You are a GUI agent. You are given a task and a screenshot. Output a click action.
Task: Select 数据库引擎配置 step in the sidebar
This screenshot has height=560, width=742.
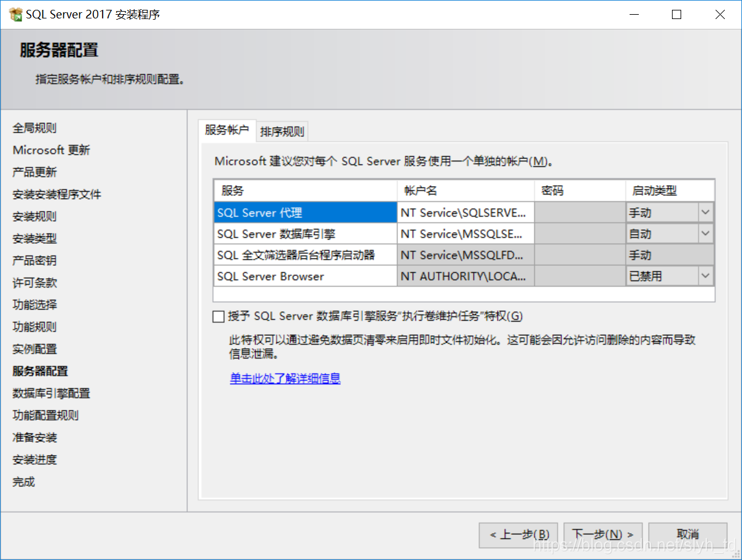tap(52, 393)
